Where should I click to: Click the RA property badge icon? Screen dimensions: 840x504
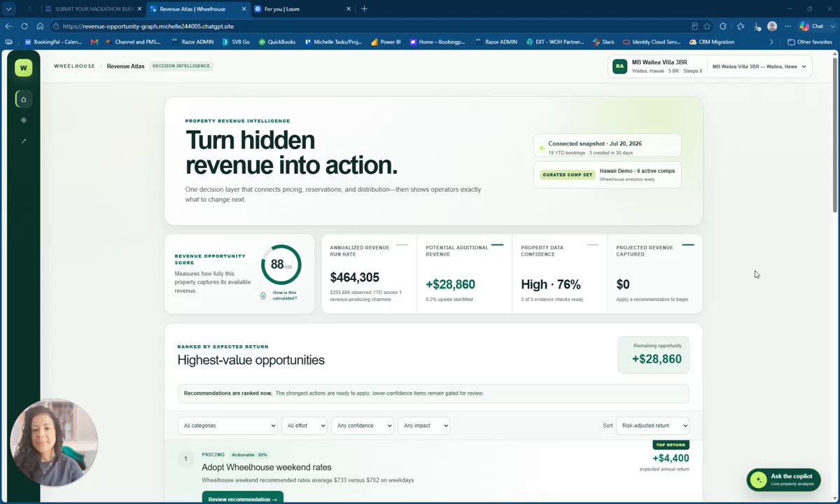(619, 66)
